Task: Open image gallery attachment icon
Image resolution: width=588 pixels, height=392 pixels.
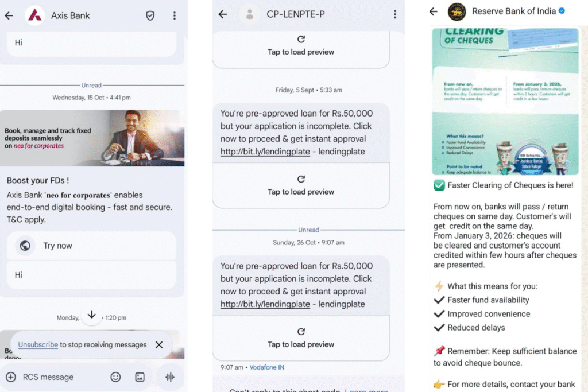Action: pos(140,377)
